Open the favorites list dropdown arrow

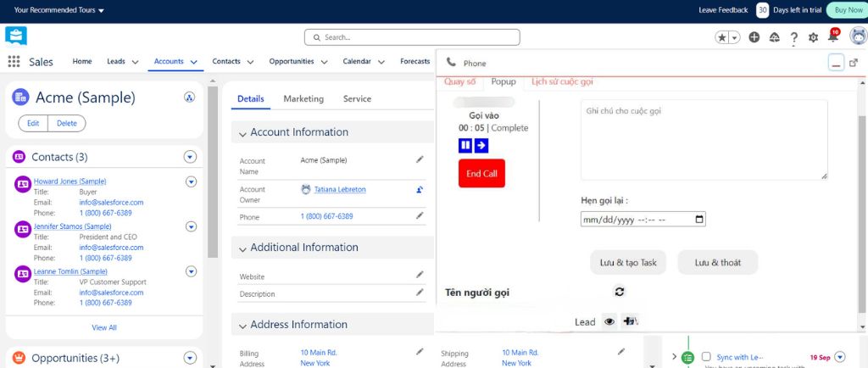coord(735,37)
